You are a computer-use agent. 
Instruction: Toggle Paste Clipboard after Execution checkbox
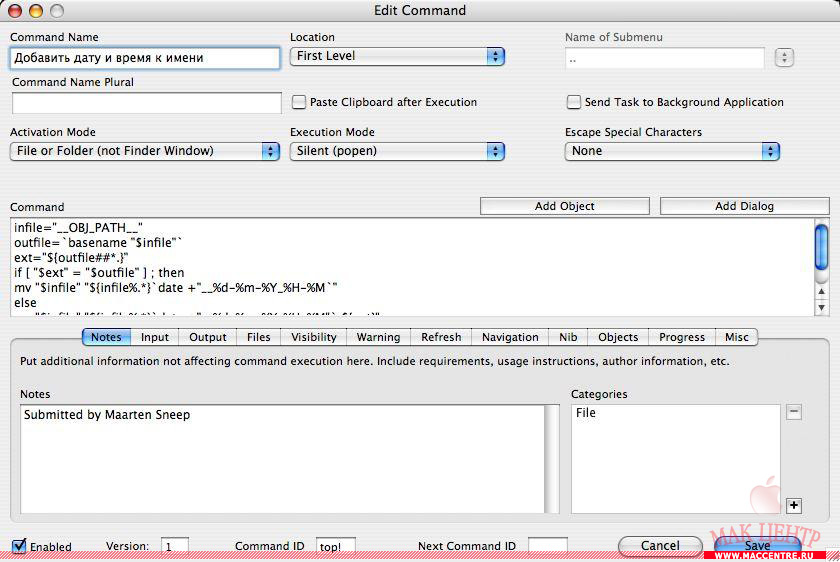pyautogui.click(x=299, y=102)
